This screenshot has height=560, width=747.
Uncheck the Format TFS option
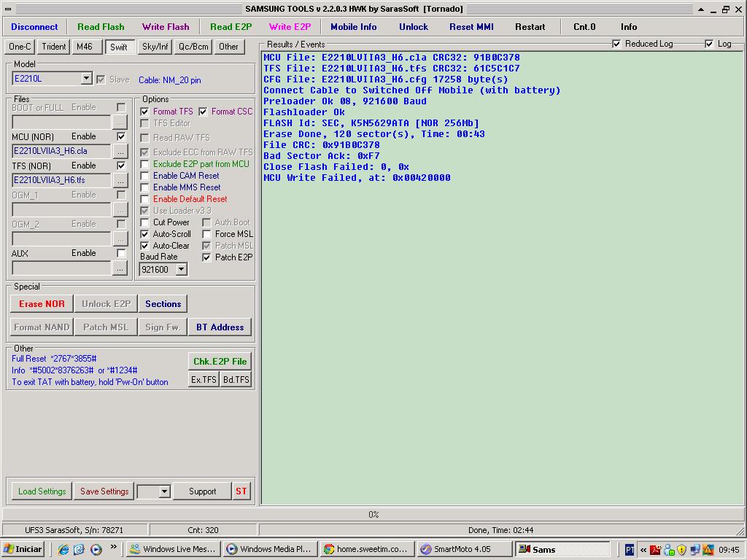click(x=144, y=112)
